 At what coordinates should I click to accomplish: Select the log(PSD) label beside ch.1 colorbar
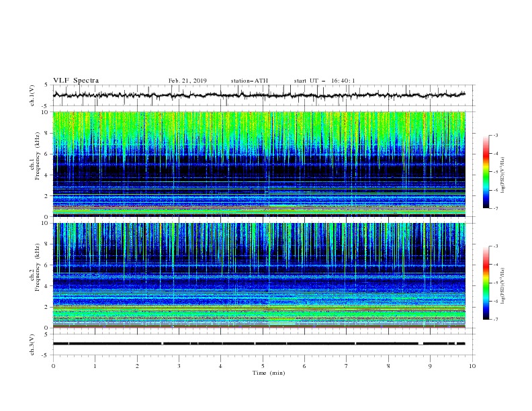pyautogui.click(x=503, y=175)
